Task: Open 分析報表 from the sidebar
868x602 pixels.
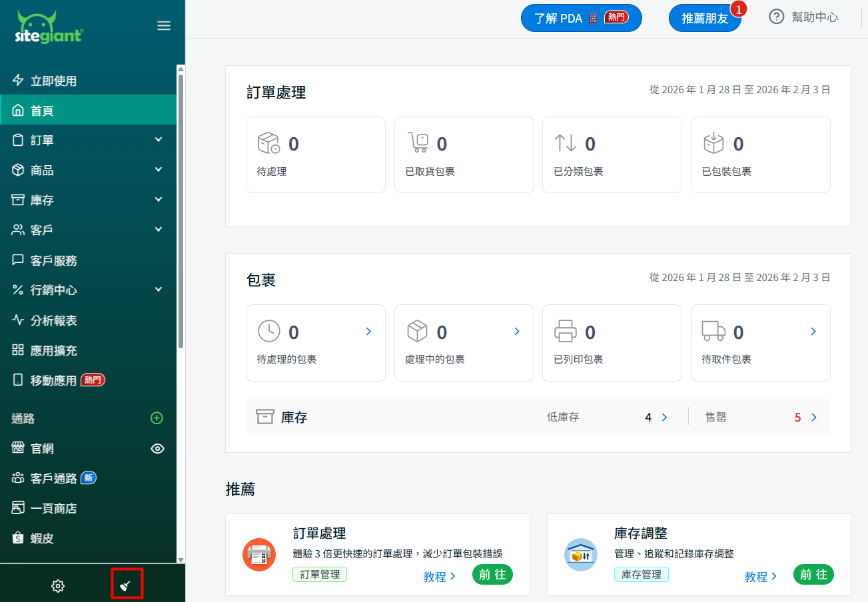Action: pyautogui.click(x=53, y=320)
